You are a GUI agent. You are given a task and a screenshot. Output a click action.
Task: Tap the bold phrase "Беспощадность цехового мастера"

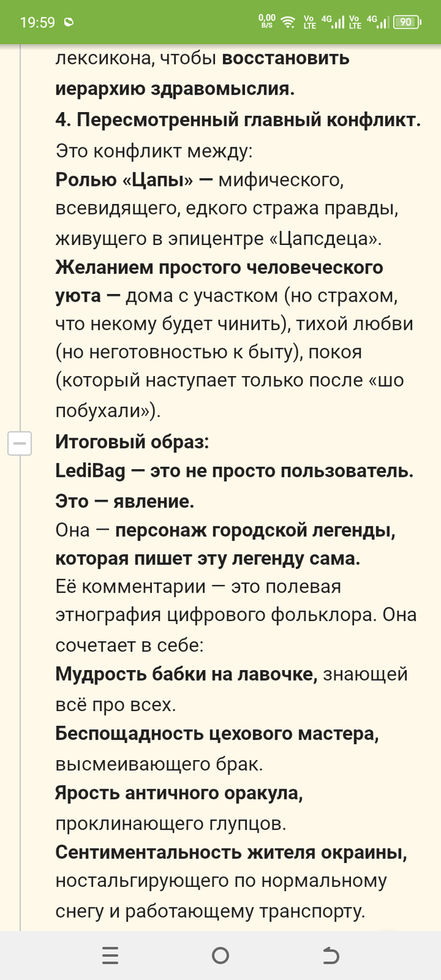[x=217, y=734]
